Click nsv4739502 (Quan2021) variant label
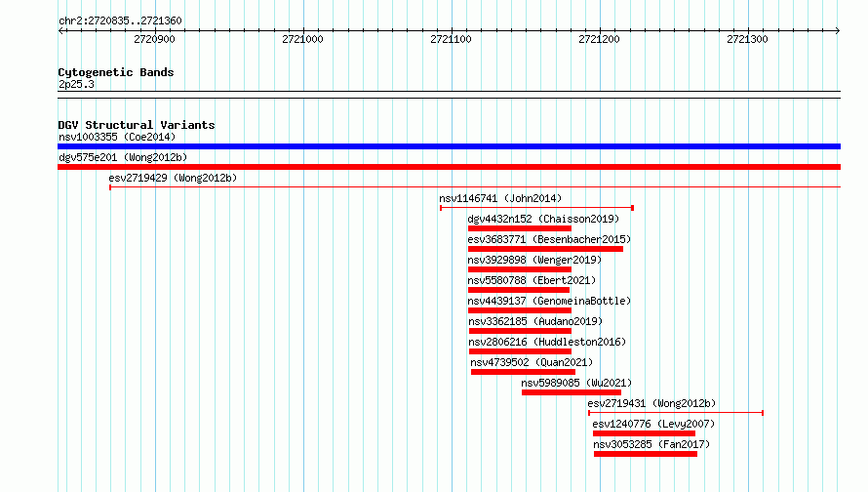 point(532,362)
